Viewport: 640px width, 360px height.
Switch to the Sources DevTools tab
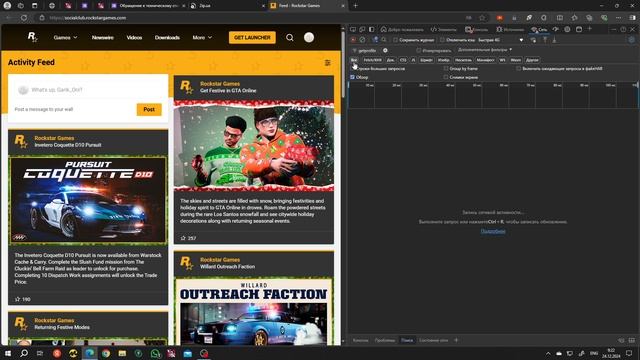point(510,29)
